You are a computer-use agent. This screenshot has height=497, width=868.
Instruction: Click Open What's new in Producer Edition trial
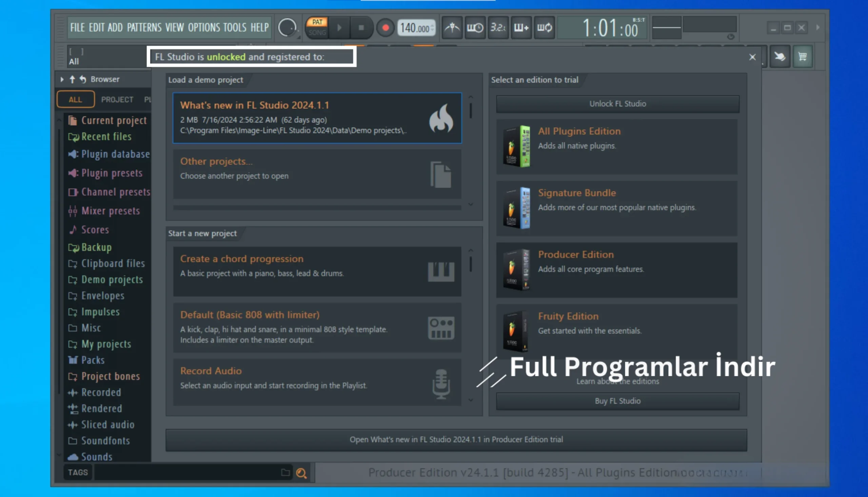[x=456, y=440]
